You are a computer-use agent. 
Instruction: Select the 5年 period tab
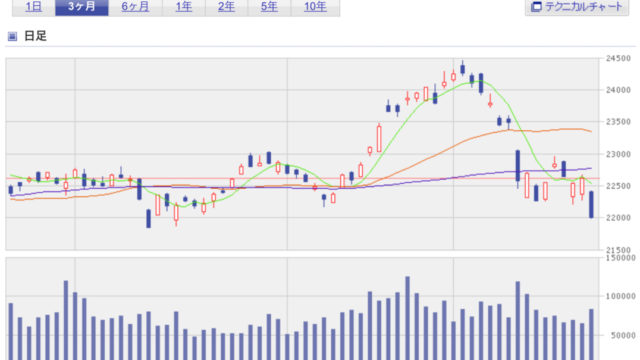(269, 7)
